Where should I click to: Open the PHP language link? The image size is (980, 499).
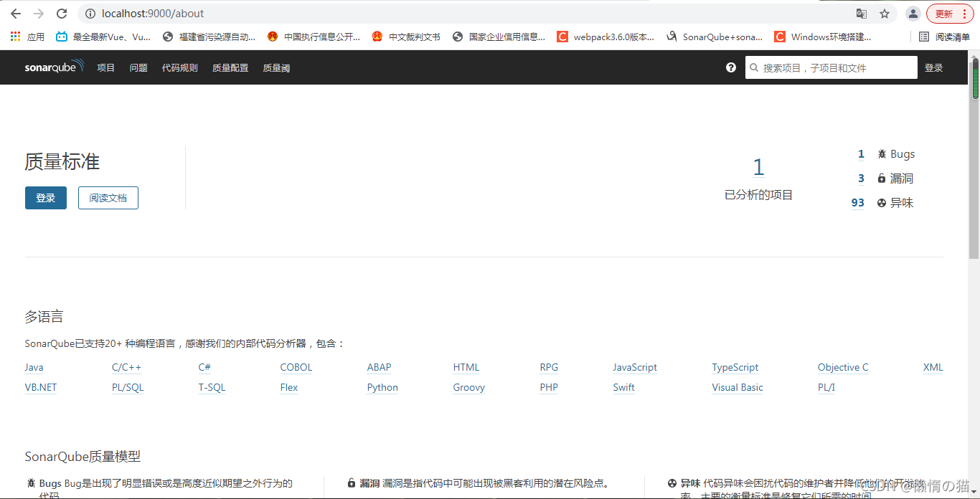(549, 387)
